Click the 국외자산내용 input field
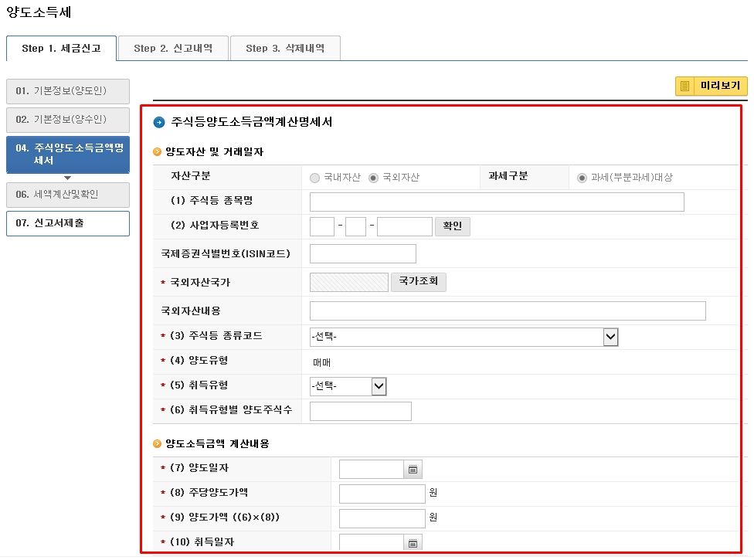The image size is (754, 560). click(508, 311)
